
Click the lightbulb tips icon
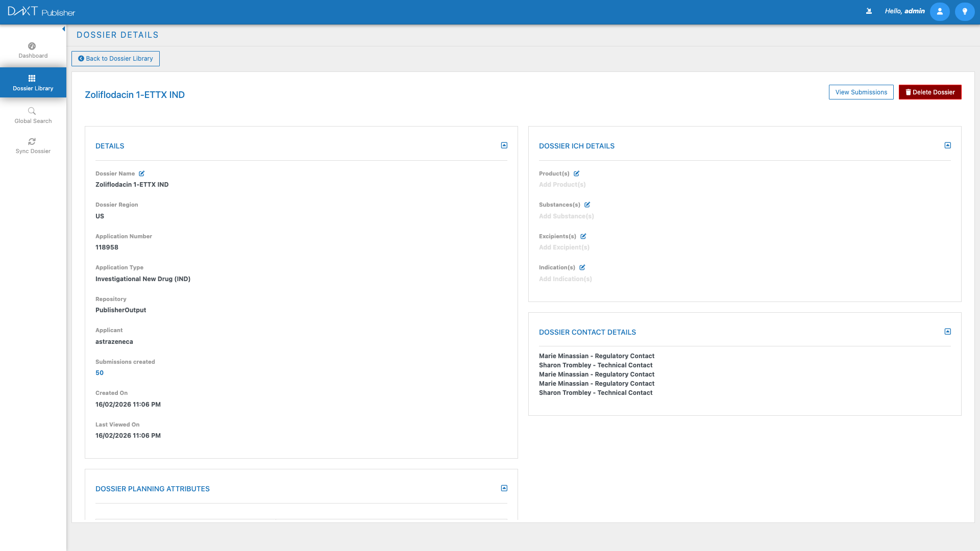964,11
